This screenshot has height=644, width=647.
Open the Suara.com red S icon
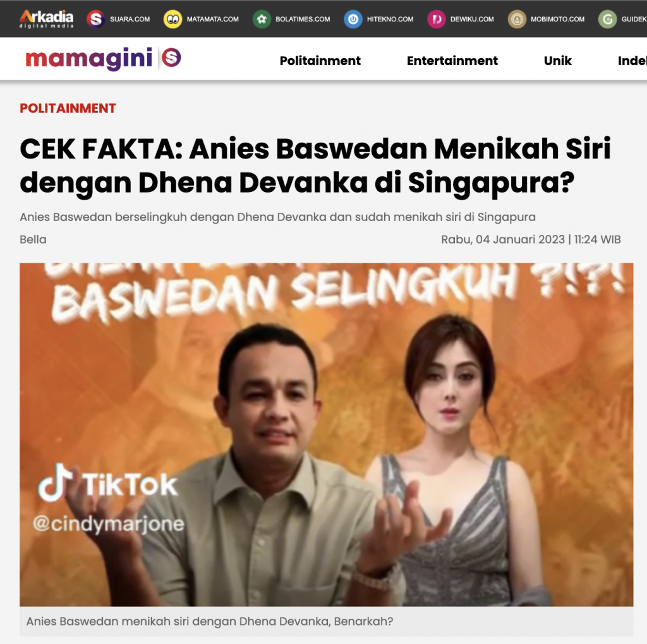point(96,19)
